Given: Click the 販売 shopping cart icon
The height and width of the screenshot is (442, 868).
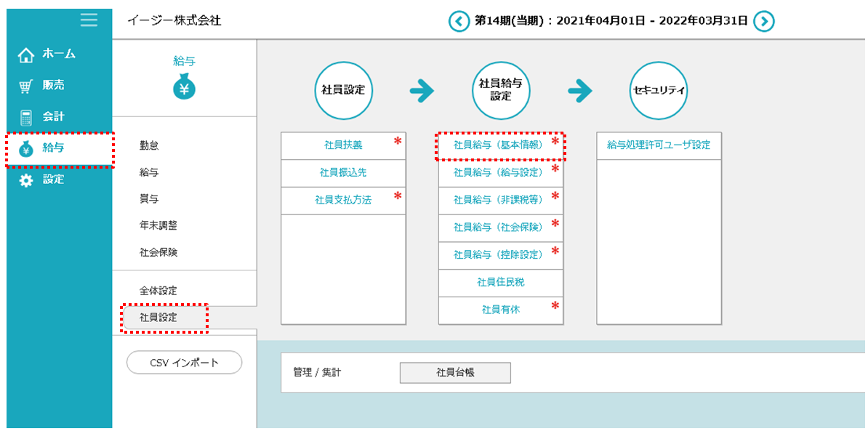Looking at the screenshot, I should click(26, 86).
